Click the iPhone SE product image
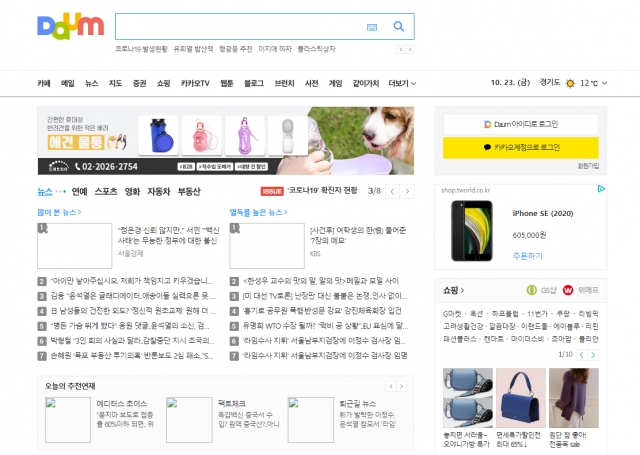The image size is (640, 455). coord(472,231)
